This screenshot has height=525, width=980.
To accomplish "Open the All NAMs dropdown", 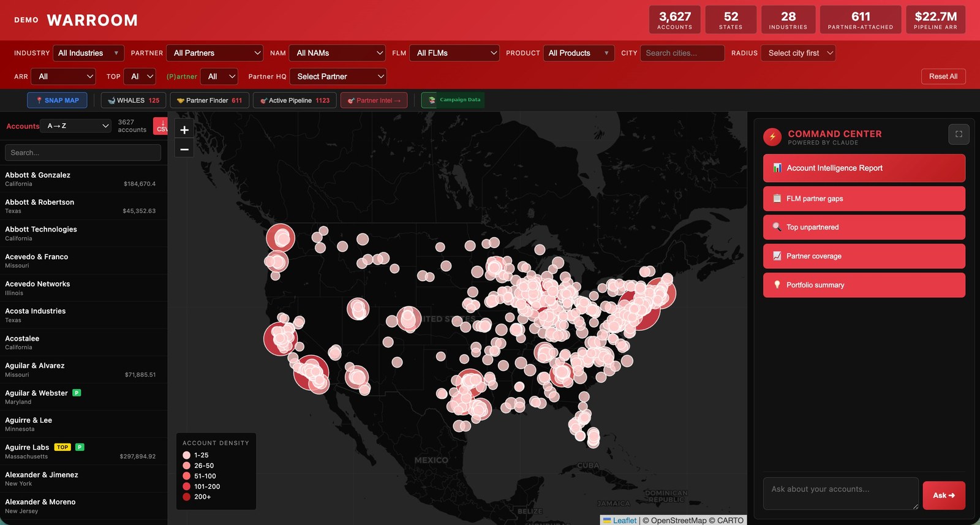I will [x=337, y=53].
